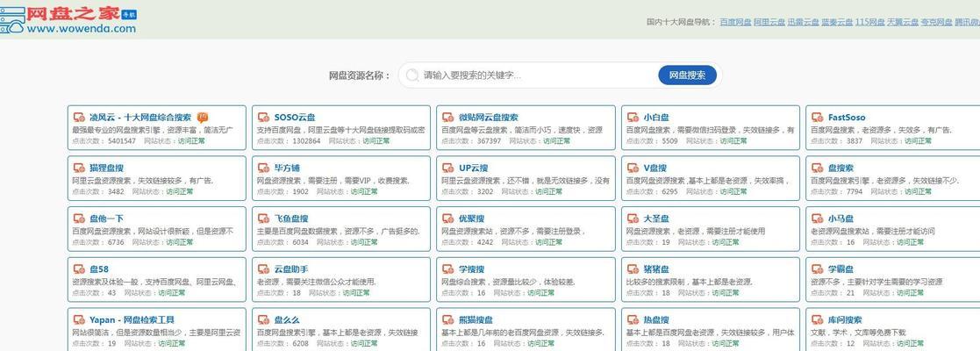Open the 云盘助手 title link

coord(291,269)
